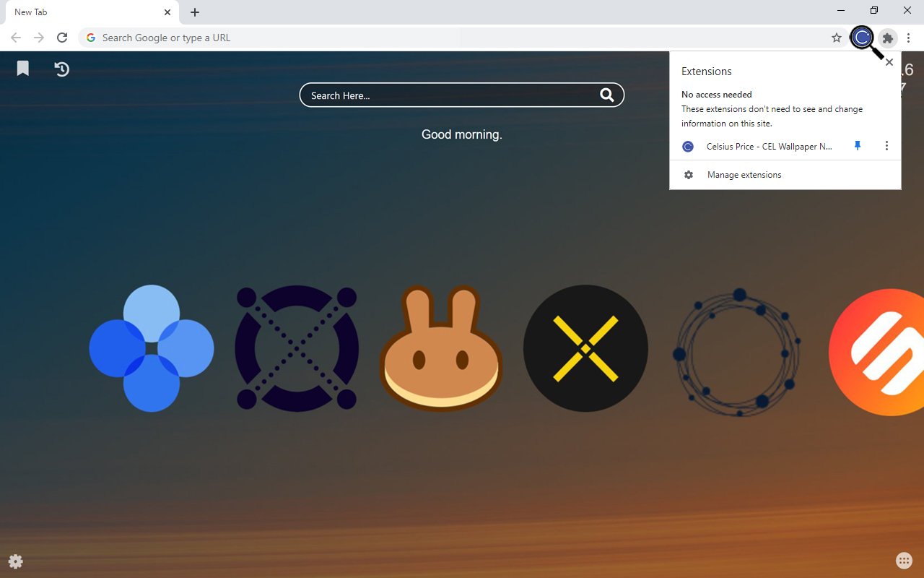Click the magnifier icon in the search bar
Viewport: 924px width, 578px height.
coord(606,95)
